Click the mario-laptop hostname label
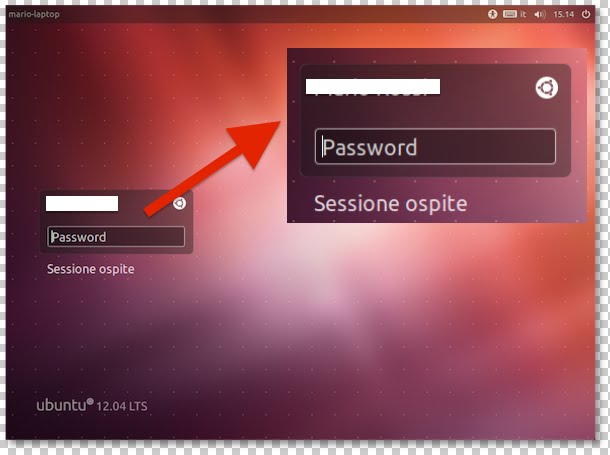The image size is (610, 455). pos(34,14)
